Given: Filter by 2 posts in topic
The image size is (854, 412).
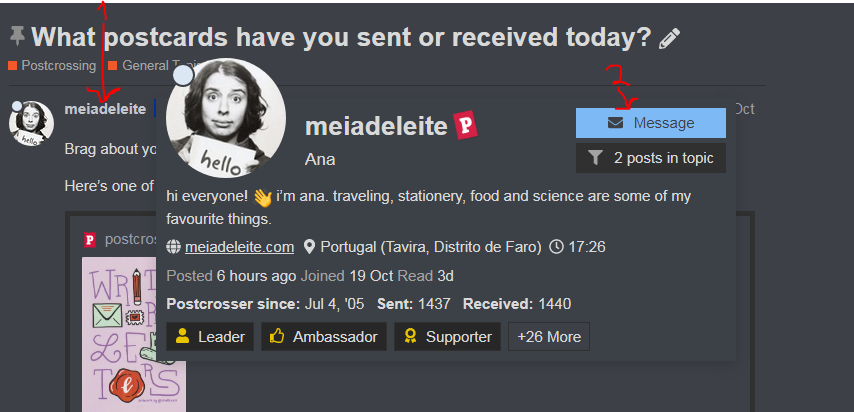Looking at the screenshot, I should tap(651, 158).
